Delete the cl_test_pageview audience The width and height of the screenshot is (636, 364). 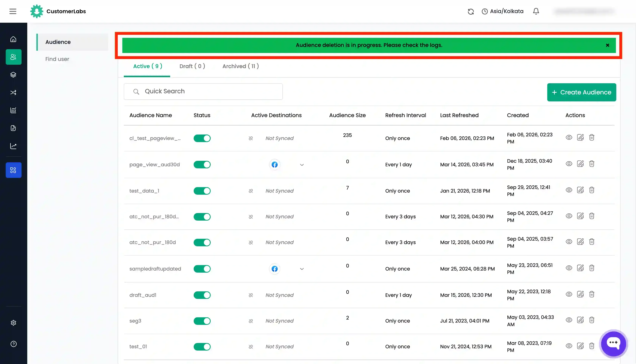(592, 138)
